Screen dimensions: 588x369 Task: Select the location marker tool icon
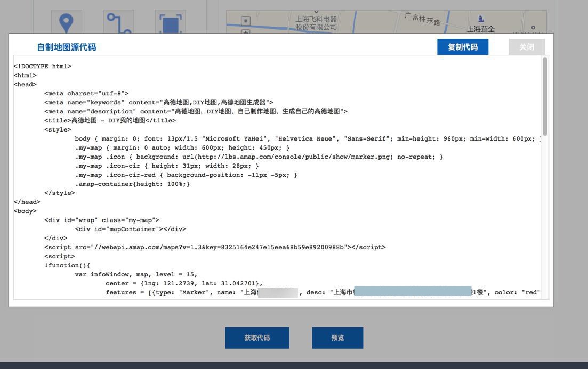point(67,22)
